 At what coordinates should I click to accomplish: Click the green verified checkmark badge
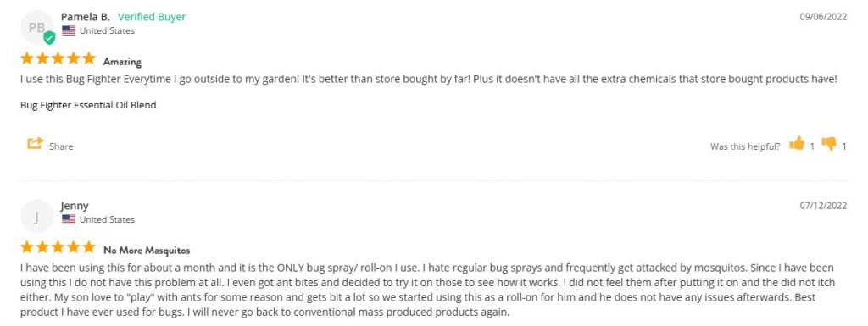pyautogui.click(x=49, y=38)
